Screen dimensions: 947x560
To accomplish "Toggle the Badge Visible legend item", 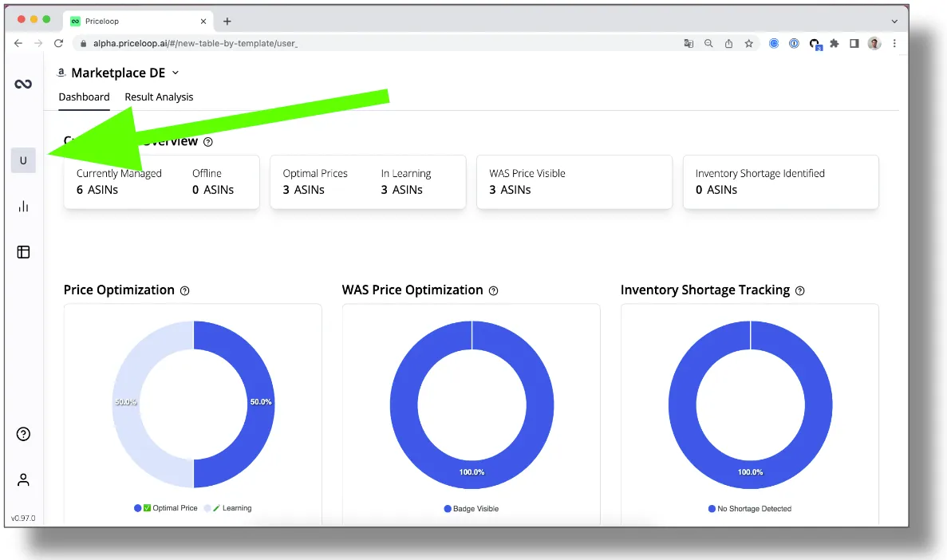I will coord(471,509).
